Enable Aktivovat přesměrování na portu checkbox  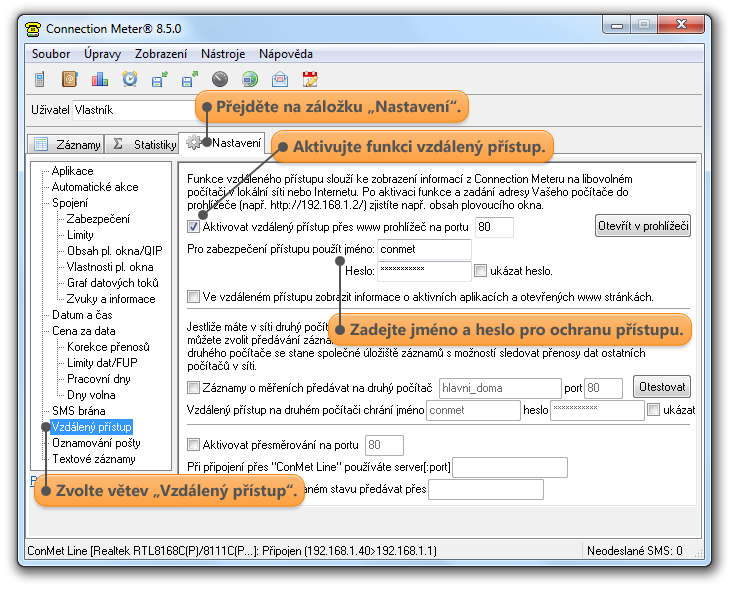(193, 444)
